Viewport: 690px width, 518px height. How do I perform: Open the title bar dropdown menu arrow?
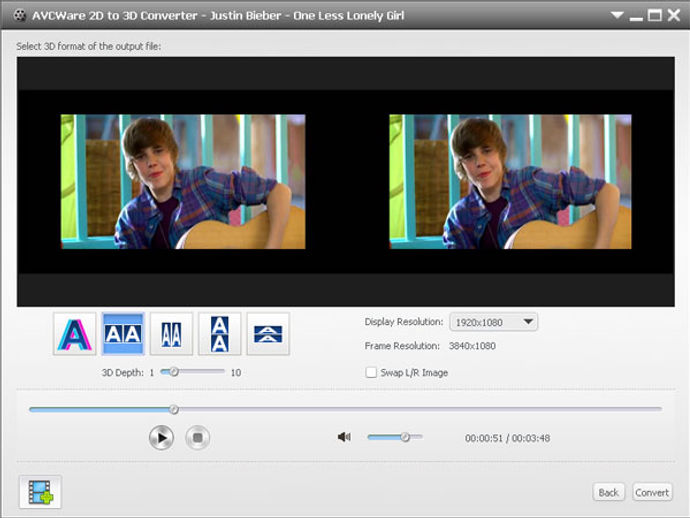[x=617, y=15]
